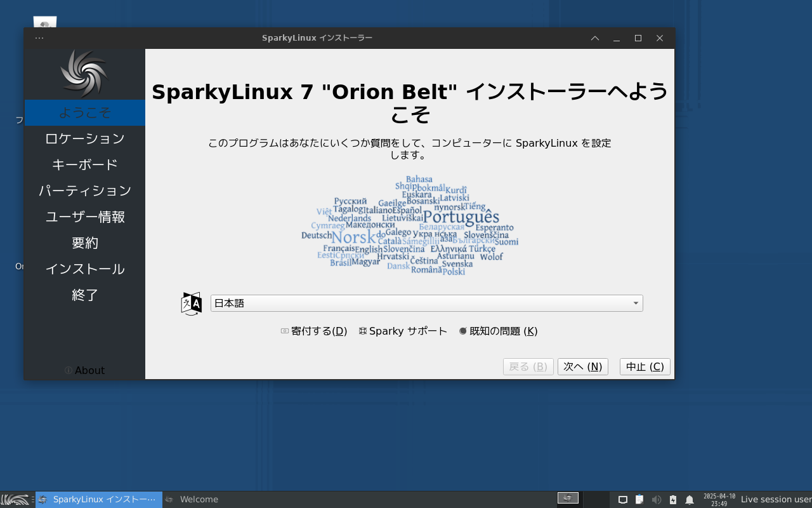Select the キーボード step in the sidebar

85,164
